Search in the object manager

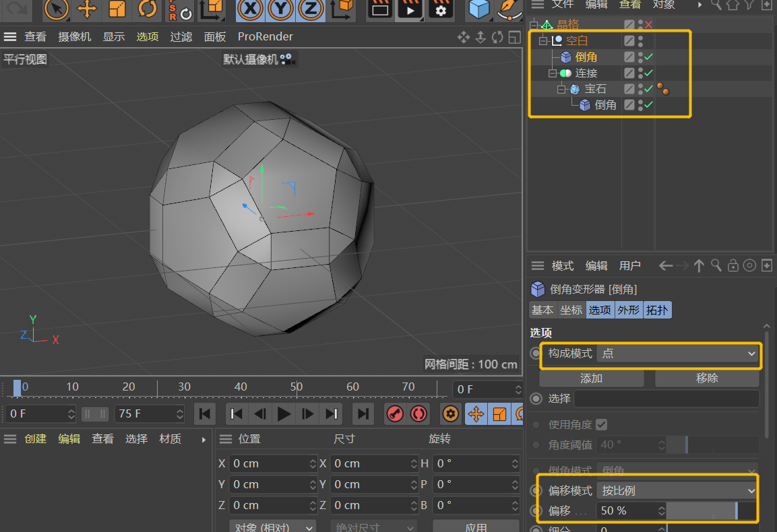coord(716,5)
